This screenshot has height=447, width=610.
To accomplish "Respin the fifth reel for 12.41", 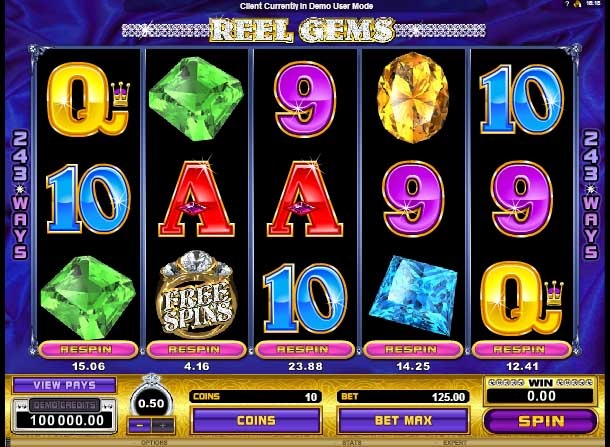I will [x=521, y=349].
